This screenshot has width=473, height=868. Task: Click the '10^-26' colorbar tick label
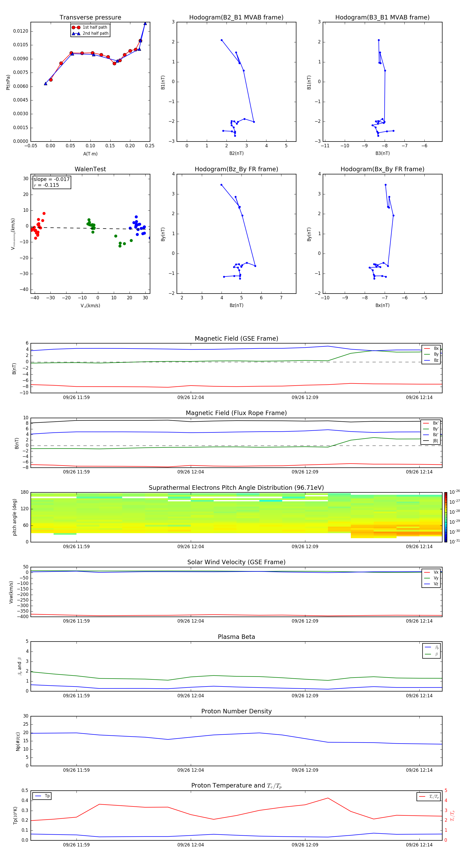[455, 492]
